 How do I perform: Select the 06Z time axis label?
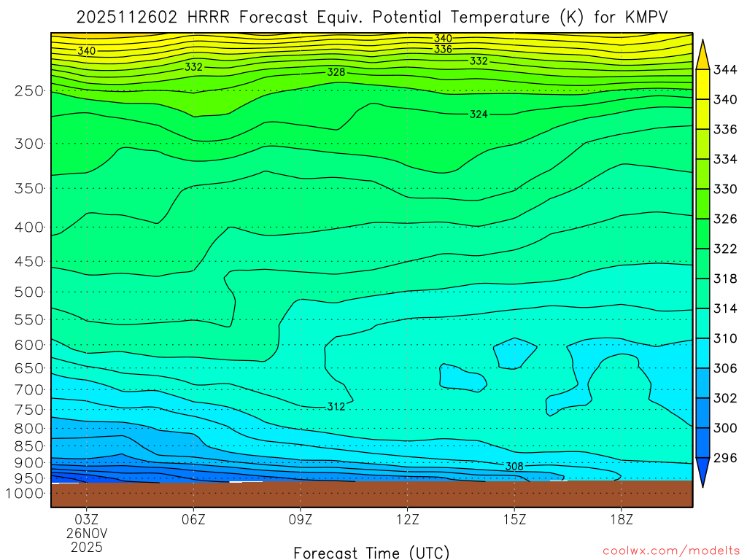tap(193, 519)
